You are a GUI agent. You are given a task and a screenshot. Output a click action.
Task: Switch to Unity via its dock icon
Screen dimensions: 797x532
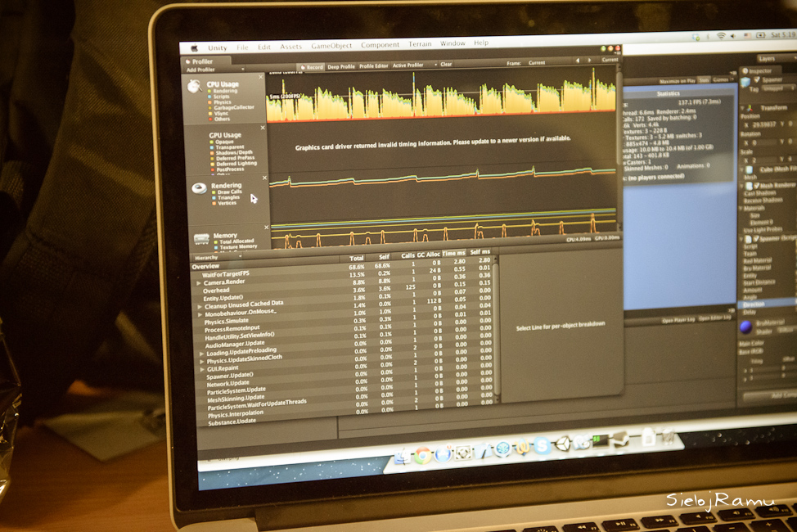(562, 444)
